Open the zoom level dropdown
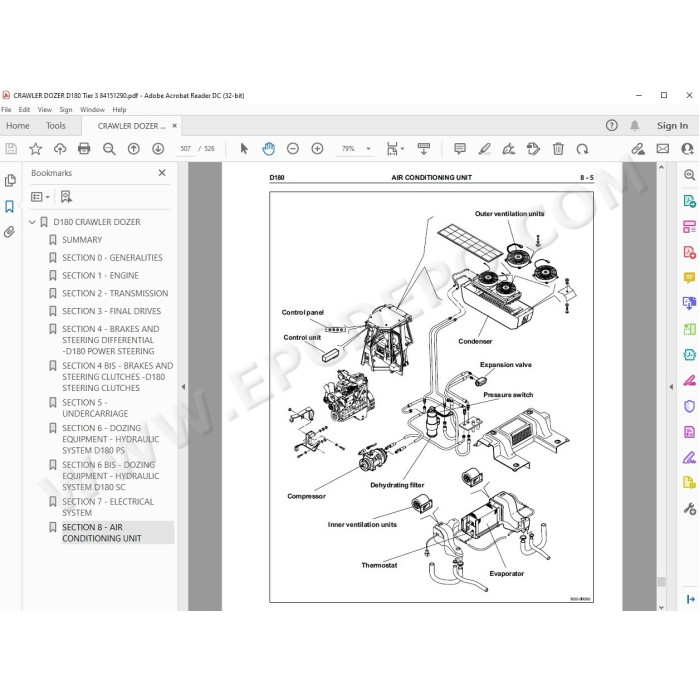The width and height of the screenshot is (700, 700). pos(368,149)
